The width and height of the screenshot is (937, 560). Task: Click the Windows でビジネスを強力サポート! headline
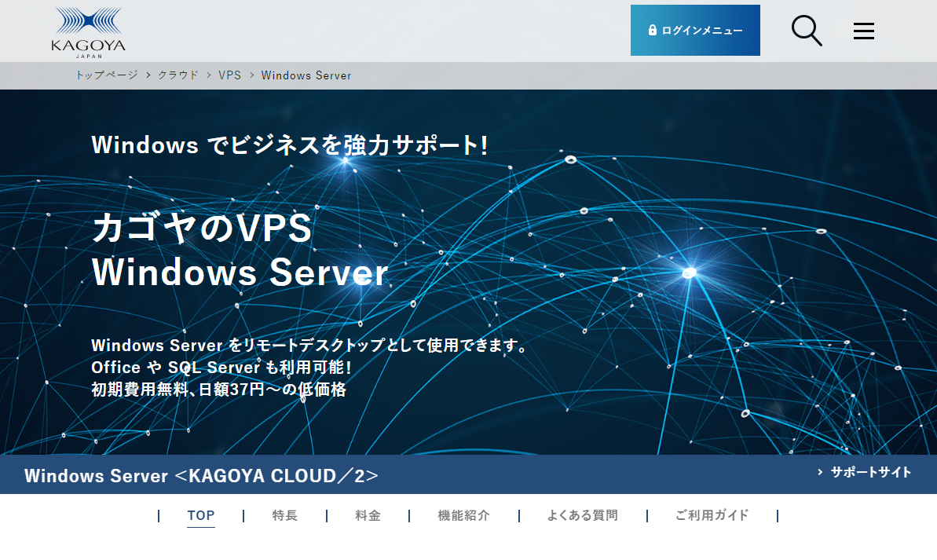tap(290, 145)
